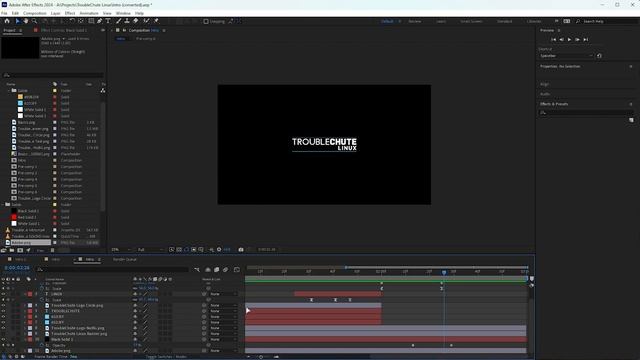Open the Graph Editor in timeline
This screenshot has width=640, height=360.
237,270
